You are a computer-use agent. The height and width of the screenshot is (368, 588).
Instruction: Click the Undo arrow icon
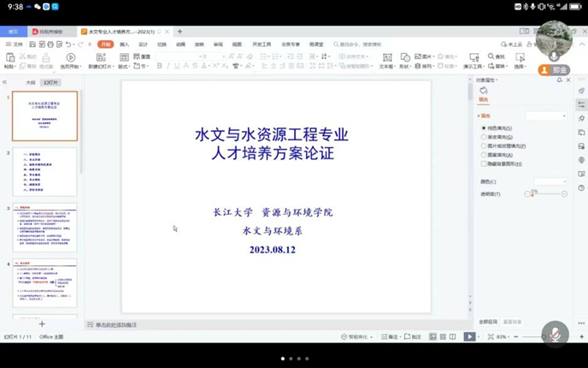click(x=68, y=45)
